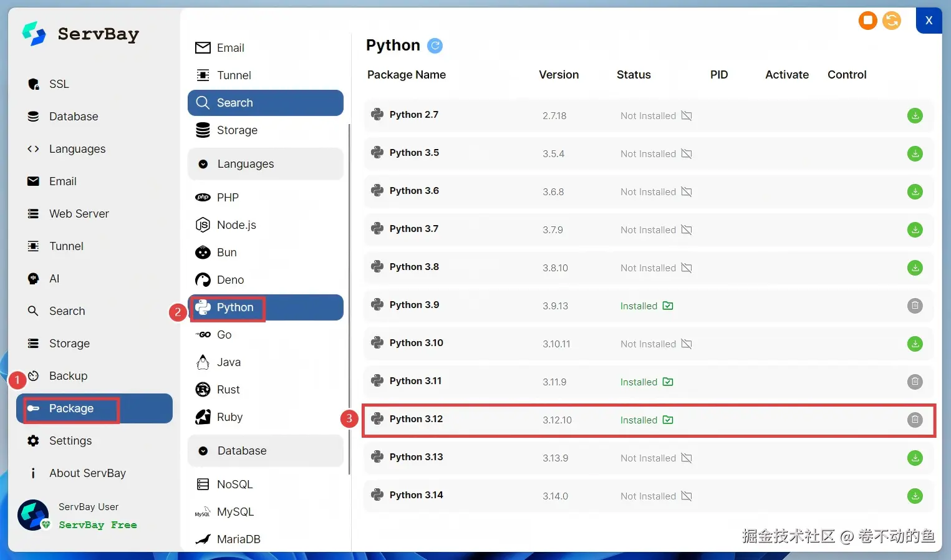This screenshot has height=560, width=951.
Task: Click the package list vertical scrollbar
Action: [349, 299]
